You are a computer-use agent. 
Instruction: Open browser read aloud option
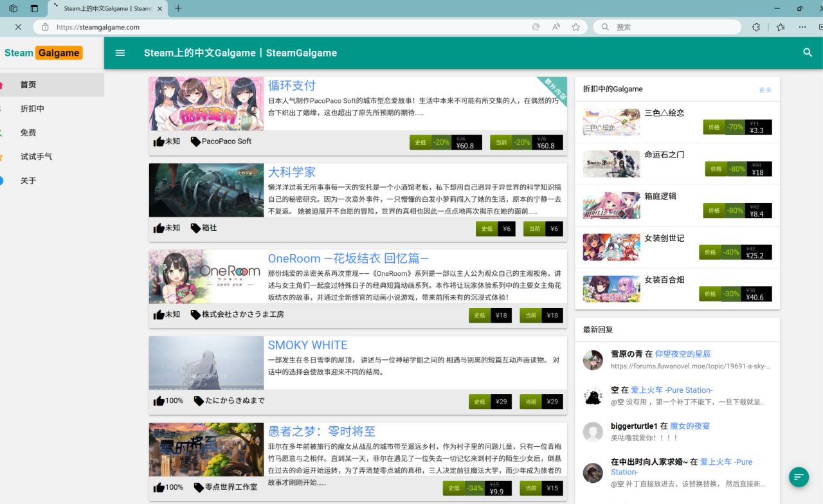click(556, 27)
